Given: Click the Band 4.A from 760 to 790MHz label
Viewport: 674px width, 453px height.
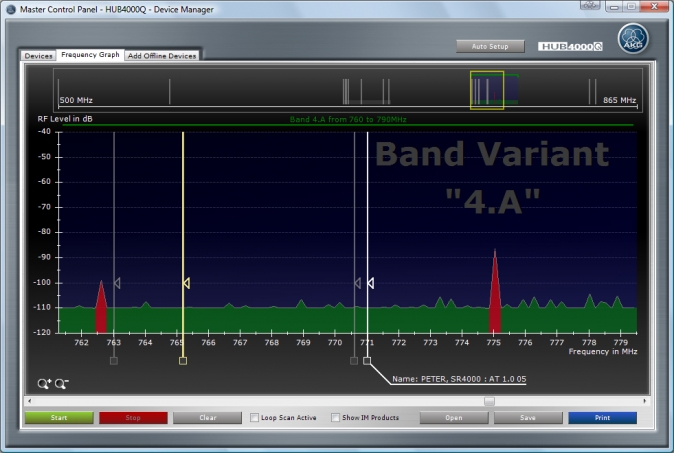Looking at the screenshot, I should 348,119.
